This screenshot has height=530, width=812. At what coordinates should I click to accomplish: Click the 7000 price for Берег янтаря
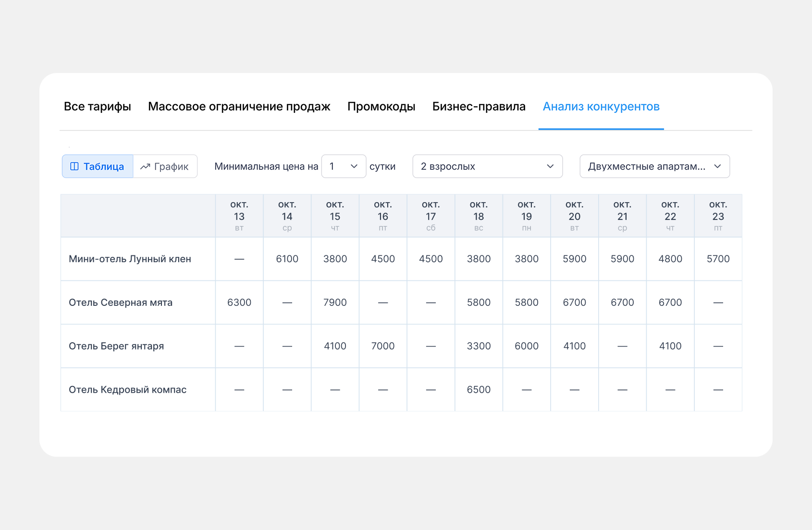point(383,346)
